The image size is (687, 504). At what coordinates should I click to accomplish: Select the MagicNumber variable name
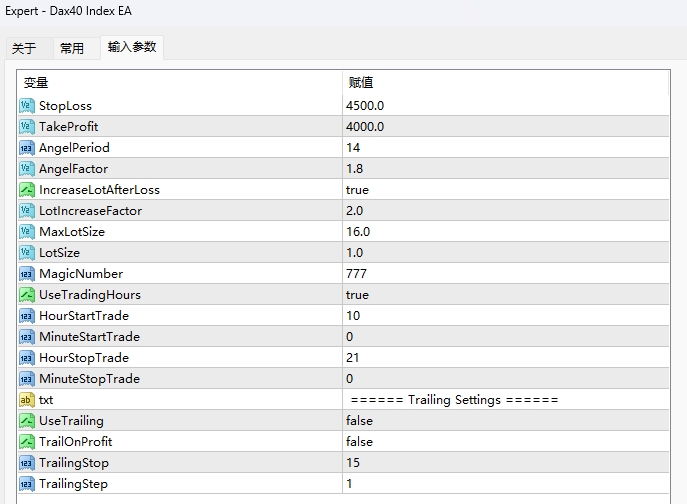coord(81,274)
